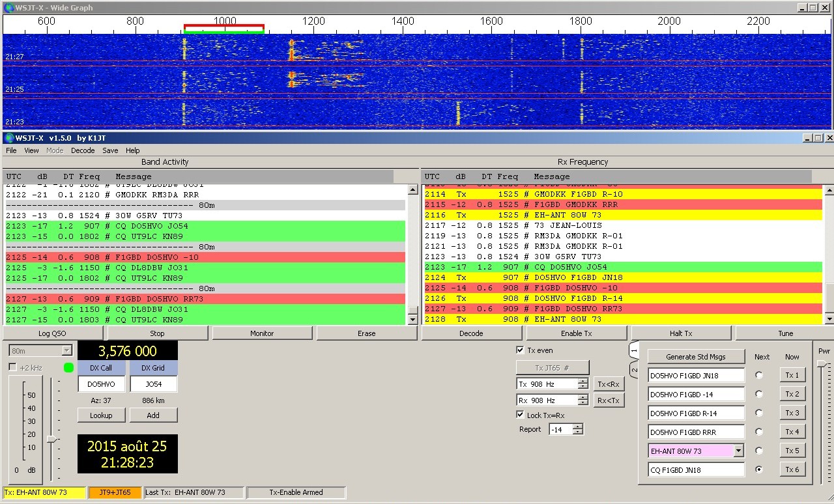Send message now with Tx 1
The image size is (834, 504).
(x=792, y=375)
